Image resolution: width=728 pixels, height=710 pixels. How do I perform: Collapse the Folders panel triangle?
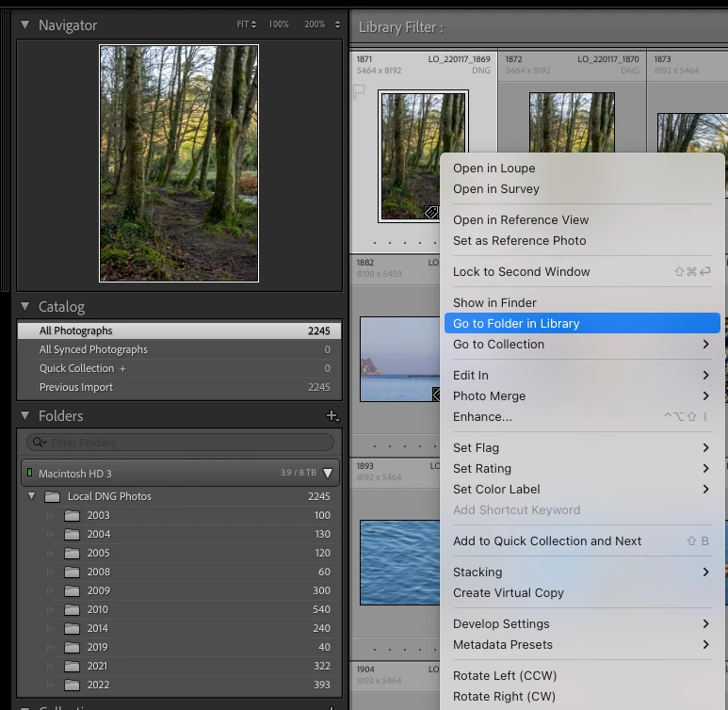[x=25, y=415]
